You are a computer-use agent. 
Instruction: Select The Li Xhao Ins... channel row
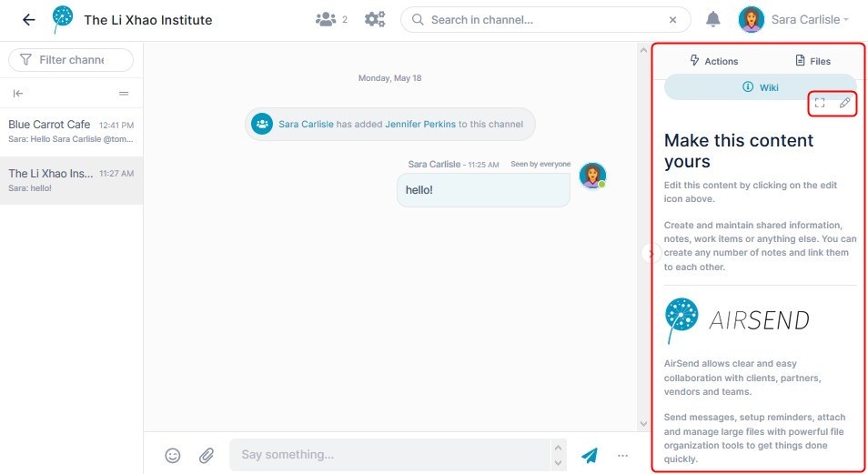(x=71, y=180)
